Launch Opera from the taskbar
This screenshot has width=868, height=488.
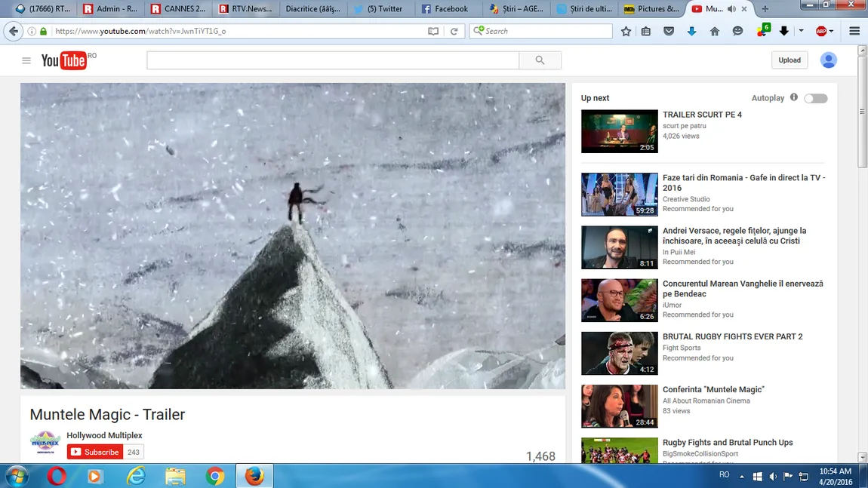click(57, 476)
